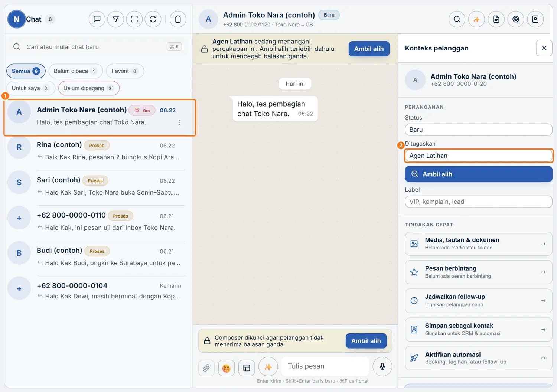
Task: Click the Proses badge on Rina's chat
Action: [97, 146]
